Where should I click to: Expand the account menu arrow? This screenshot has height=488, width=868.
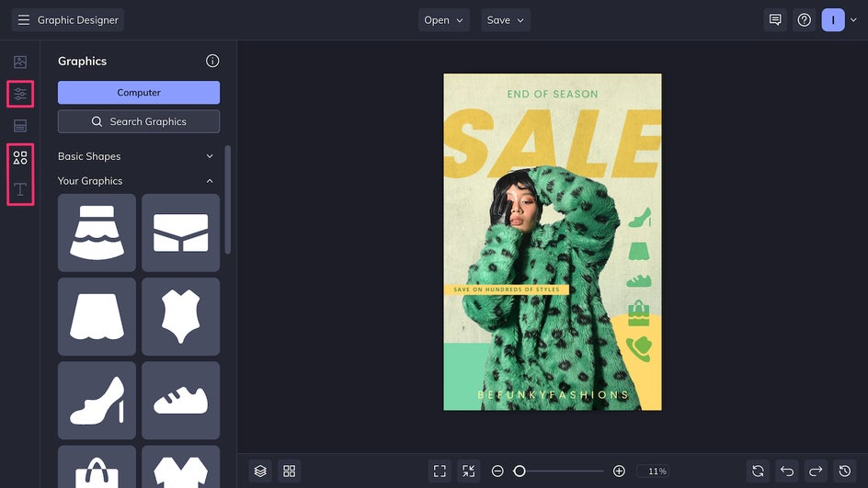click(x=853, y=20)
